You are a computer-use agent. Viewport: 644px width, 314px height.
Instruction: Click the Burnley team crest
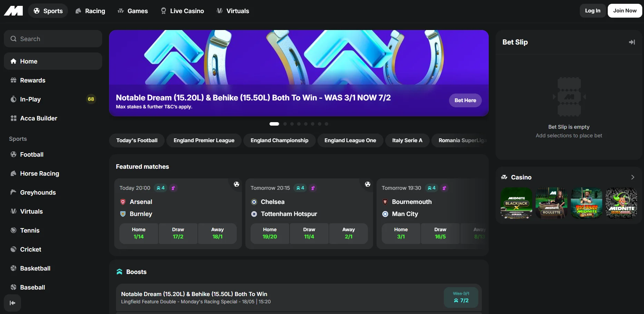[123, 214]
